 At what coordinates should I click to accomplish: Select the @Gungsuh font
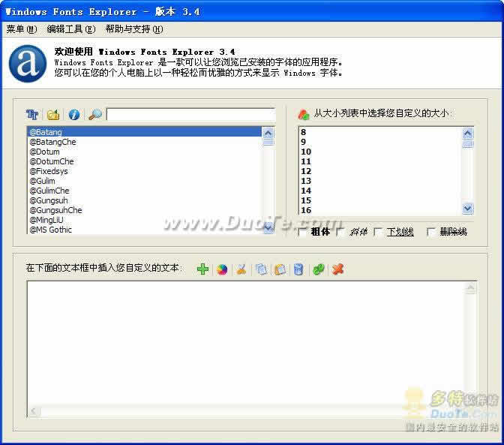point(144,200)
